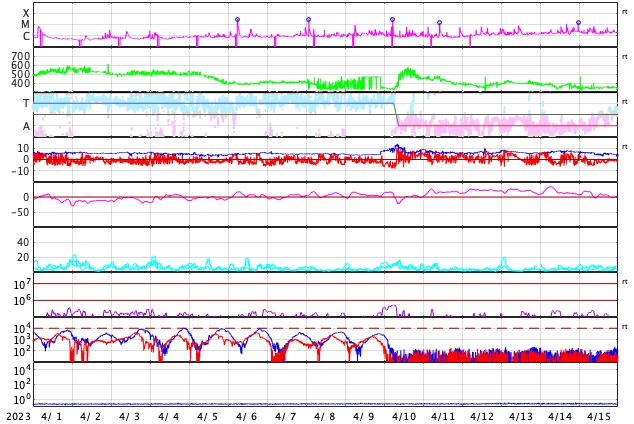Click the '4/13' date label
The height and width of the screenshot is (424, 634).
(x=521, y=417)
